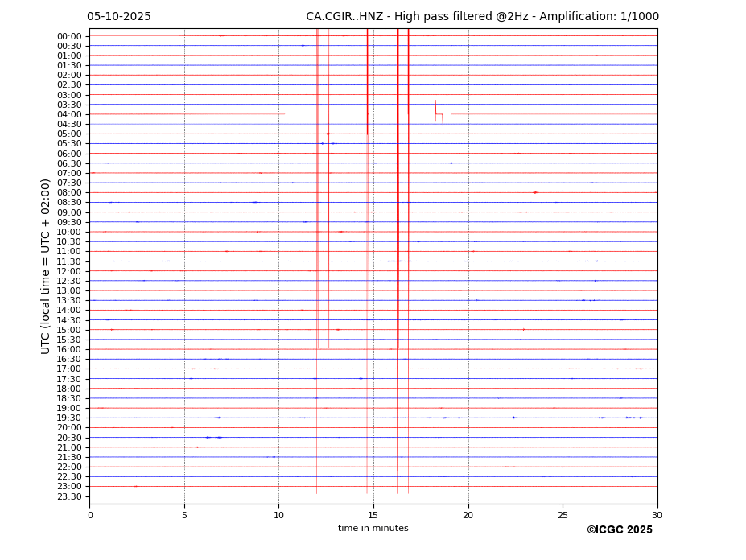Click the red event on the 08:00 trace
This screenshot has width=746, height=560.
(535, 192)
